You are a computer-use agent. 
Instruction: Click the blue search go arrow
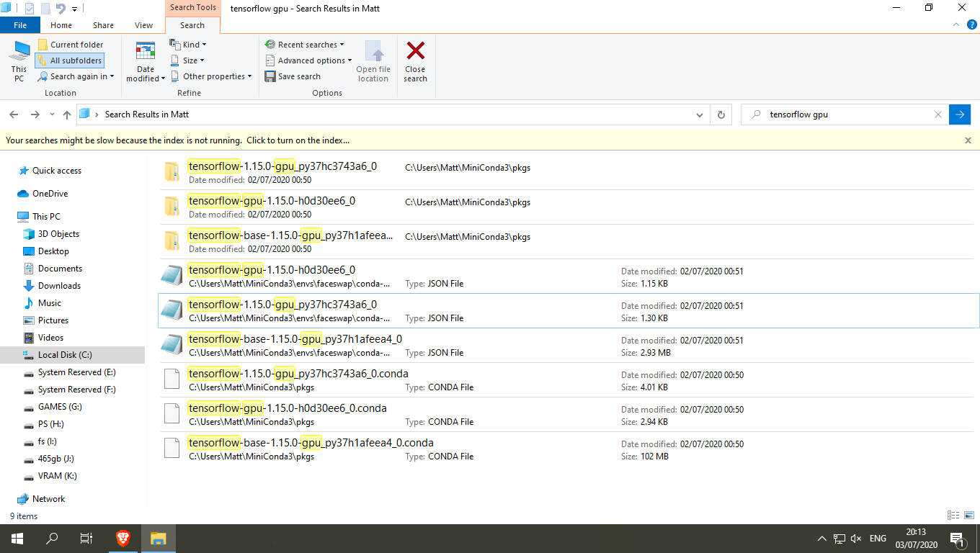pyautogui.click(x=960, y=114)
